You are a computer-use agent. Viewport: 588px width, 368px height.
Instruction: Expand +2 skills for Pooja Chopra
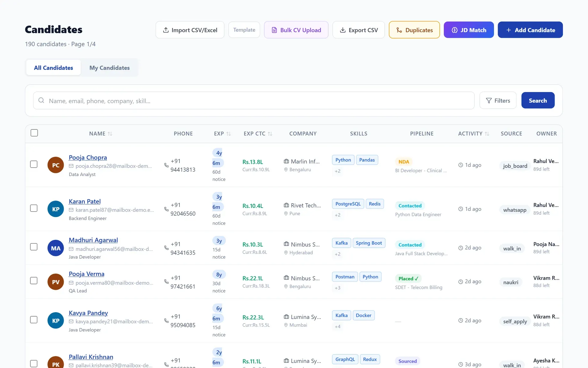(x=337, y=171)
